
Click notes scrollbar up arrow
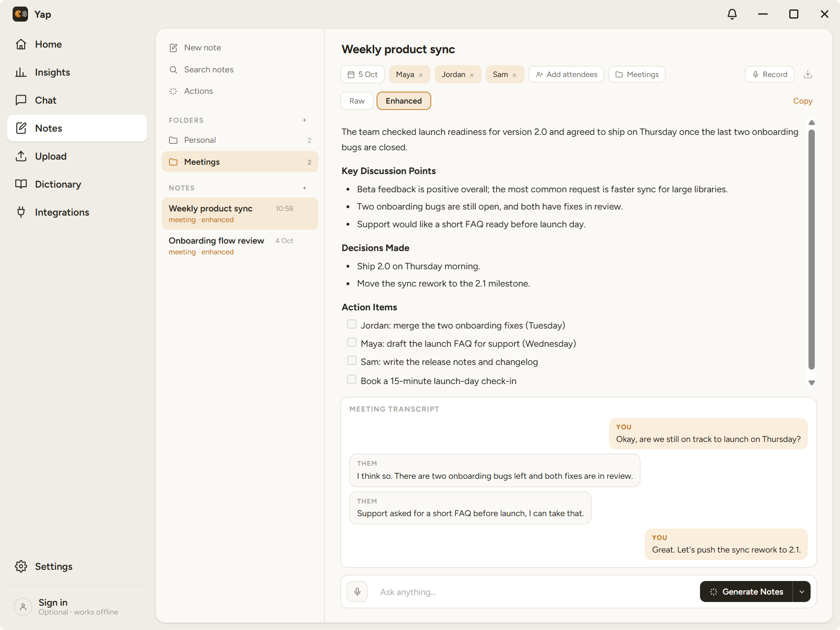(812, 122)
